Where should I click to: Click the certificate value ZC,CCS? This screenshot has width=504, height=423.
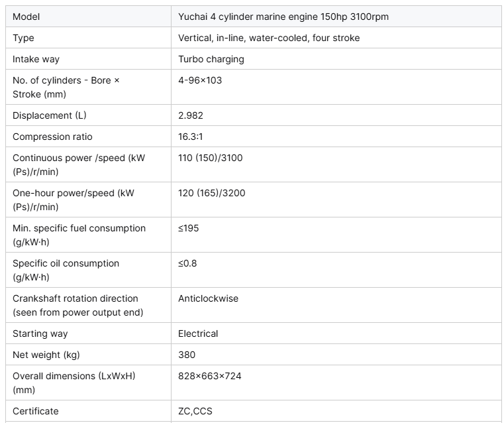click(x=195, y=411)
